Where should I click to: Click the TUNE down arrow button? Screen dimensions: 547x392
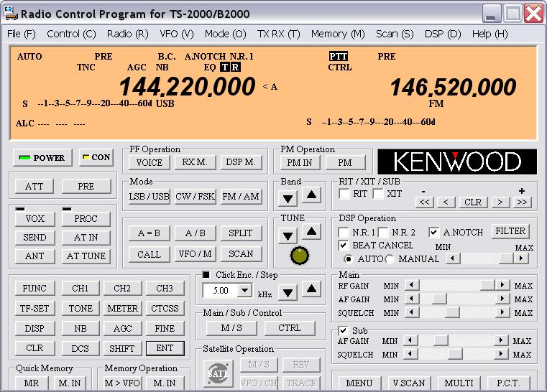coord(288,236)
